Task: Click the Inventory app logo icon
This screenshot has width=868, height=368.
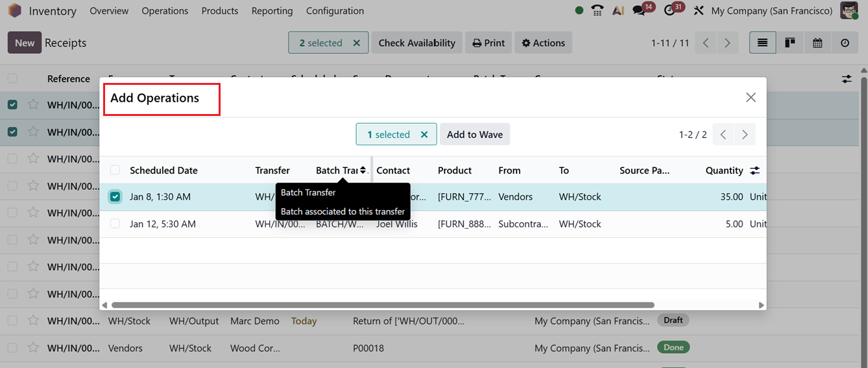Action: [14, 11]
